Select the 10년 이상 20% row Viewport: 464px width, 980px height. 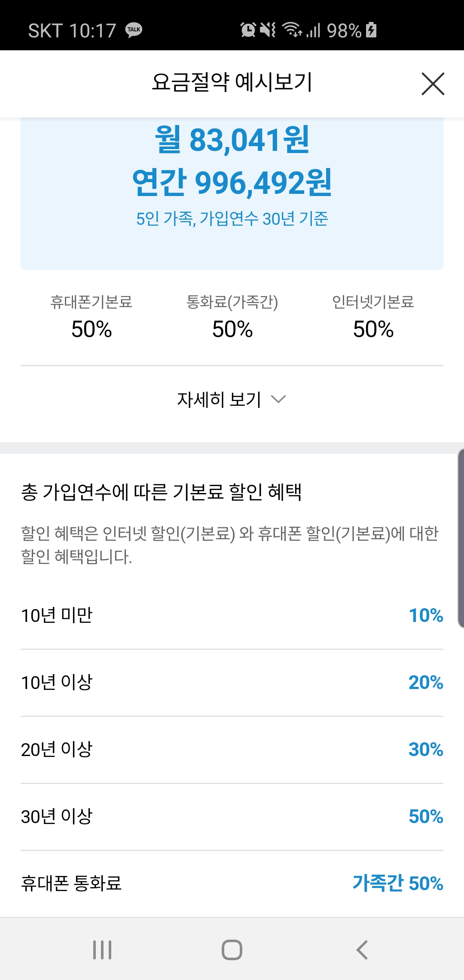pos(232,683)
